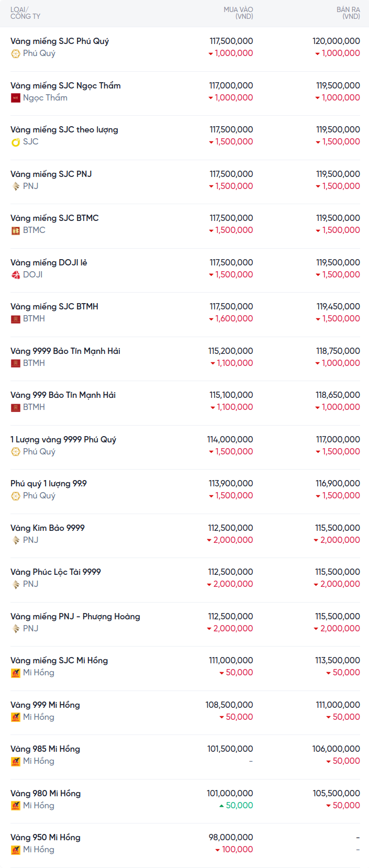Open Vàng miếng DOJI lẻ entry

49,263
